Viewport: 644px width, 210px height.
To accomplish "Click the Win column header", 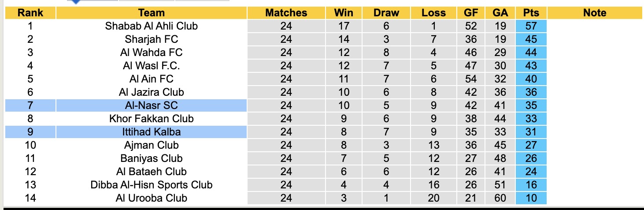I will tap(344, 13).
